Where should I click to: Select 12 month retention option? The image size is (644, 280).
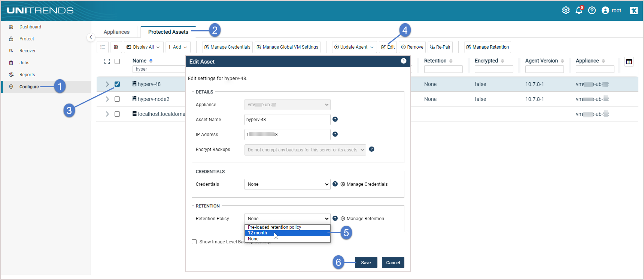[287, 233]
